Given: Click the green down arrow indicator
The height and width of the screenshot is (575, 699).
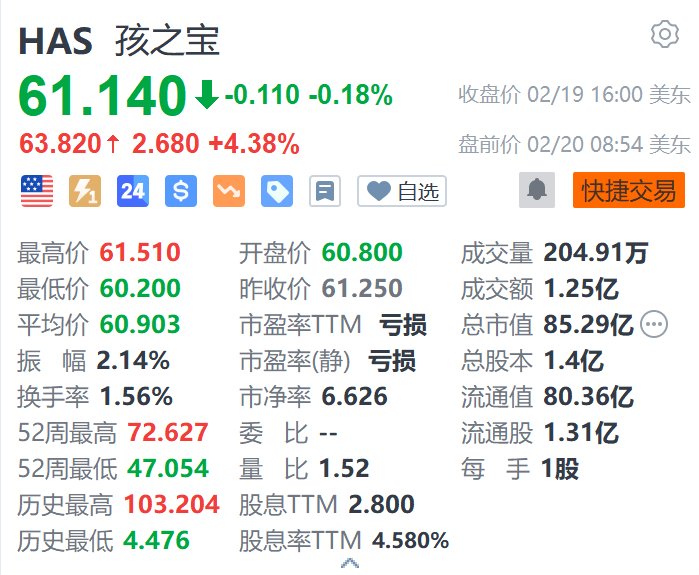Looking at the screenshot, I should pyautogui.click(x=206, y=94).
